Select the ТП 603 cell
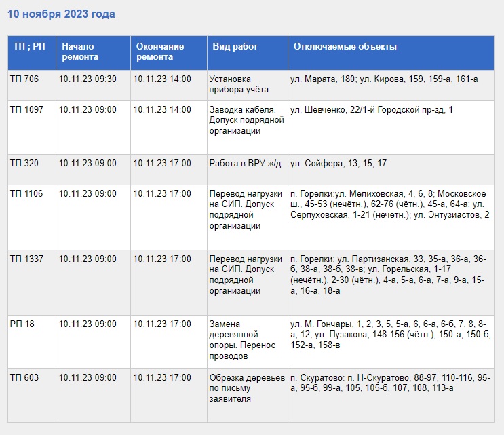The height and width of the screenshot is (435, 504). [24, 378]
